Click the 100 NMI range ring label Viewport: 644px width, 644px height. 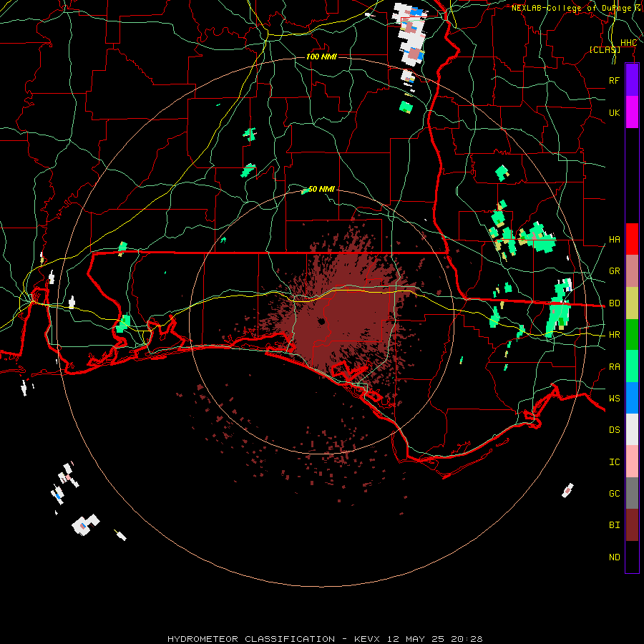tap(321, 57)
